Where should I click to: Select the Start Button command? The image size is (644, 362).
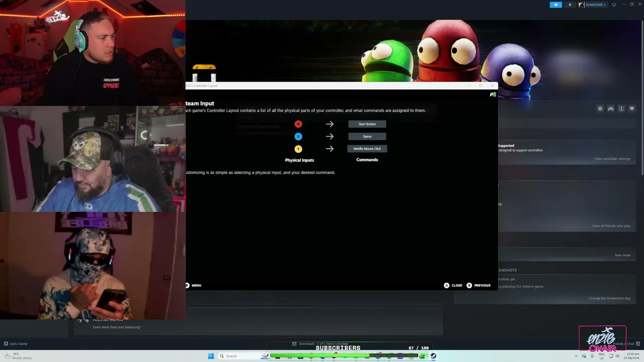pyautogui.click(x=367, y=124)
